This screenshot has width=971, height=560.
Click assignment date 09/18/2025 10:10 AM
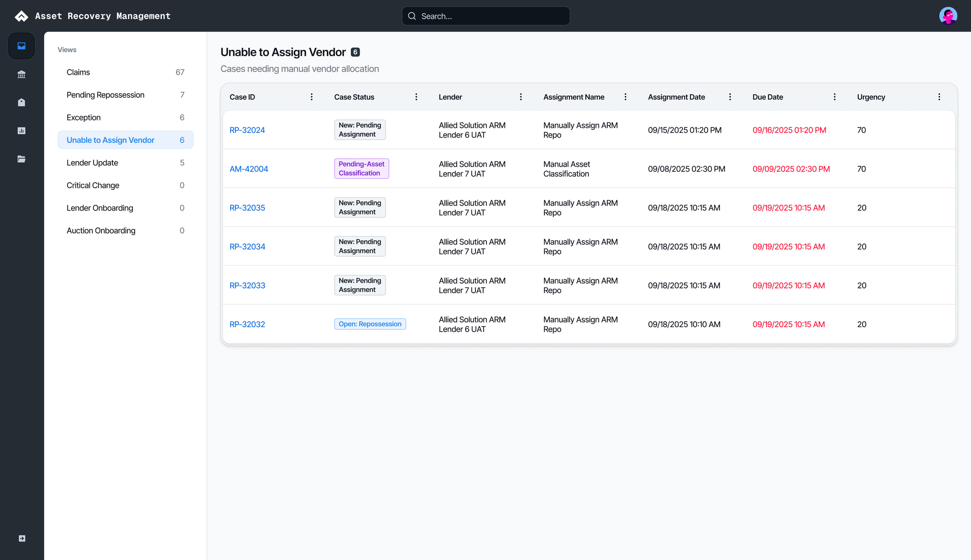click(x=684, y=324)
